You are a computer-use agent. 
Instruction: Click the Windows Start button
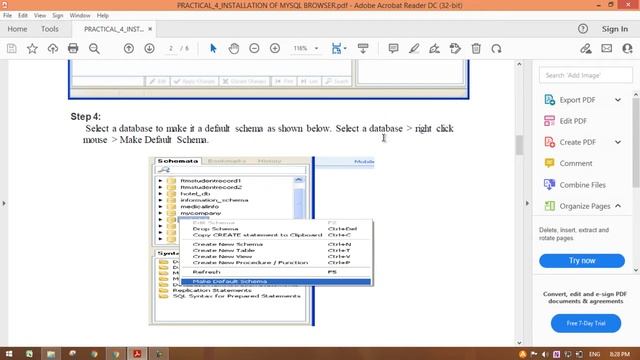pyautogui.click(x=9, y=354)
